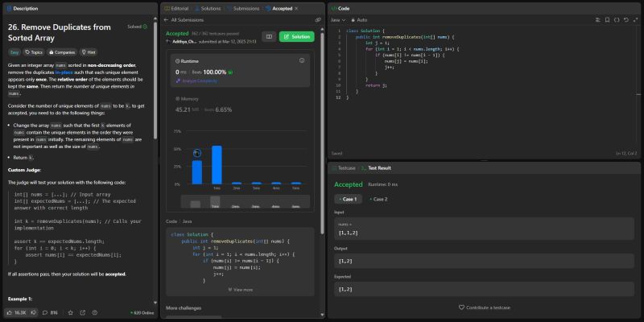Image resolution: width=644 pixels, height=322 pixels.
Task: Click the 820 Online indicator
Action: click(x=142, y=312)
